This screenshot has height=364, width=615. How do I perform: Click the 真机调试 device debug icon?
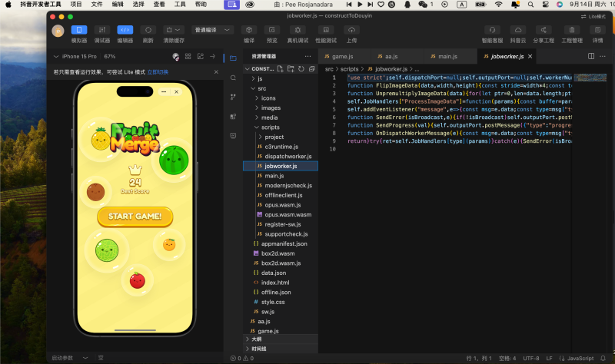298,30
